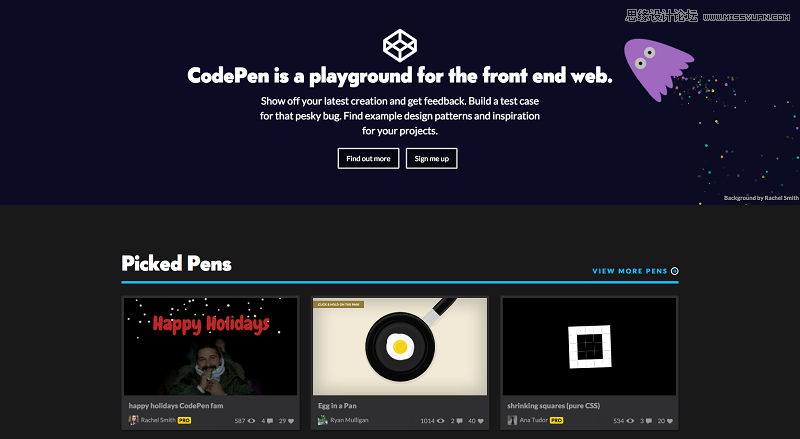
Task: Open the View More Pens link
Action: tap(630, 271)
